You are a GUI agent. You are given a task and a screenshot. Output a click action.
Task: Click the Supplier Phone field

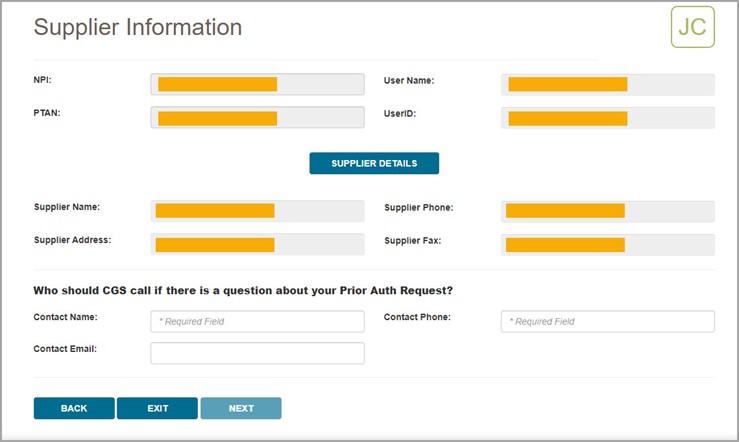607,211
